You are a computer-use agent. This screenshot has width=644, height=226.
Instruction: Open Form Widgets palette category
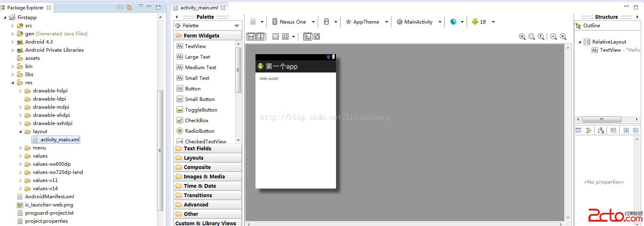(208, 35)
